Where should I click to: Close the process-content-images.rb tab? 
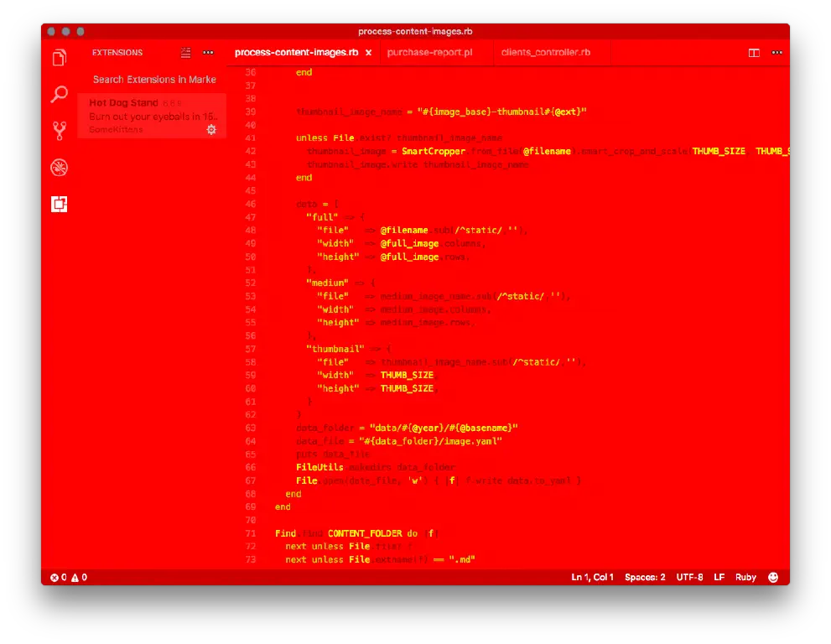coord(368,53)
